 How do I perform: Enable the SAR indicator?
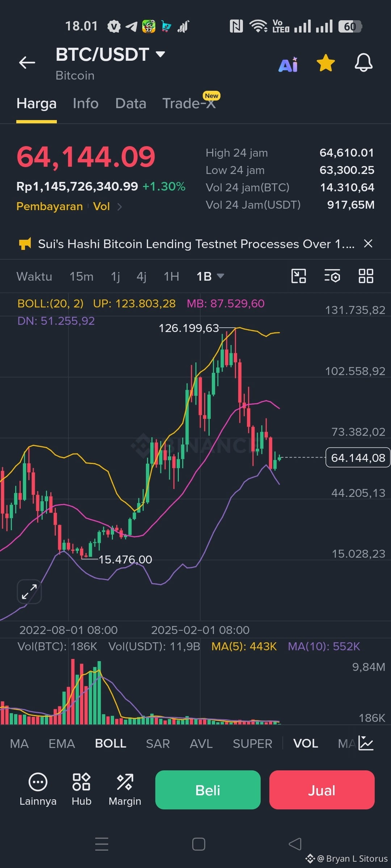(158, 744)
